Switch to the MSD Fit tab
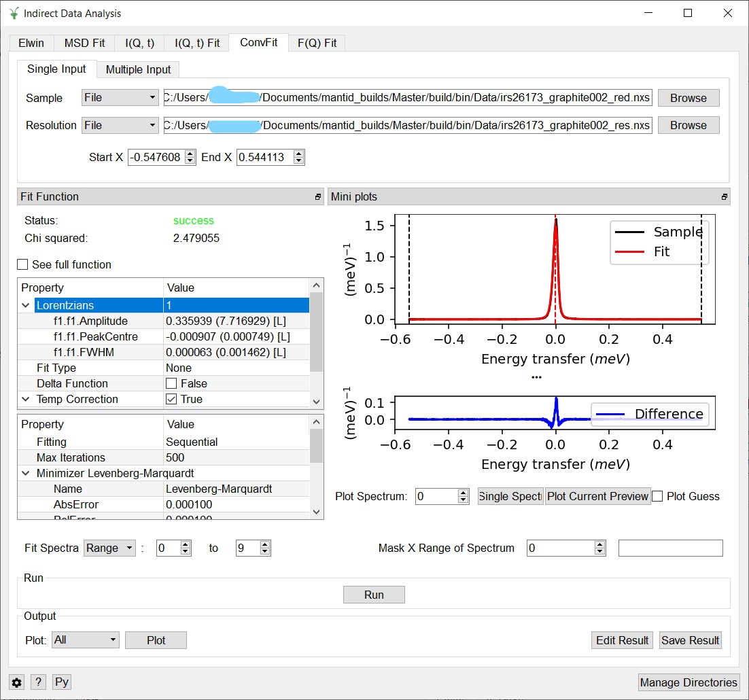 [x=84, y=43]
